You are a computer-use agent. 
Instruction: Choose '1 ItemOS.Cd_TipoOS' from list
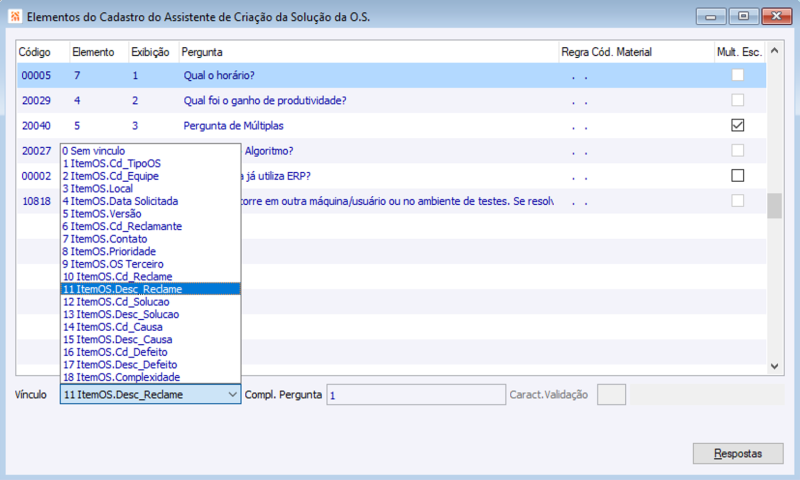[150, 163]
